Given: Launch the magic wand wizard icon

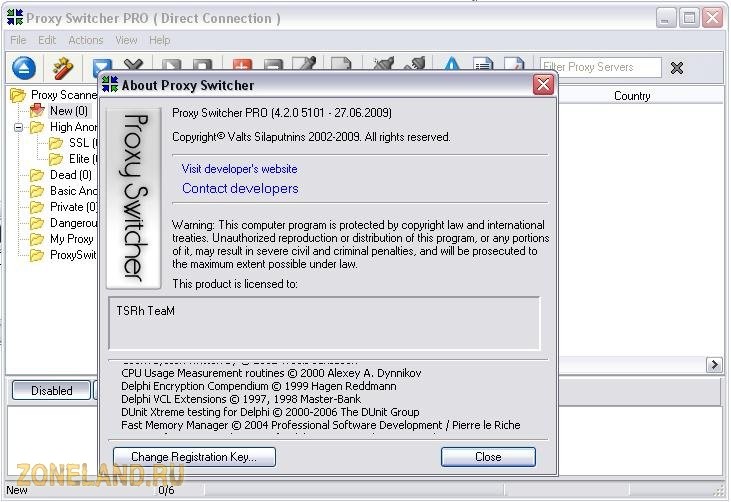Looking at the screenshot, I should 63,68.
